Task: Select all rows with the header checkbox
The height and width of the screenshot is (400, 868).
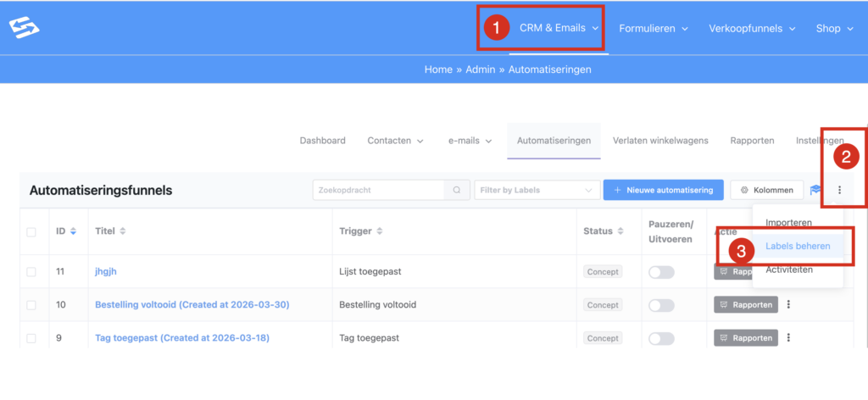Action: click(31, 231)
